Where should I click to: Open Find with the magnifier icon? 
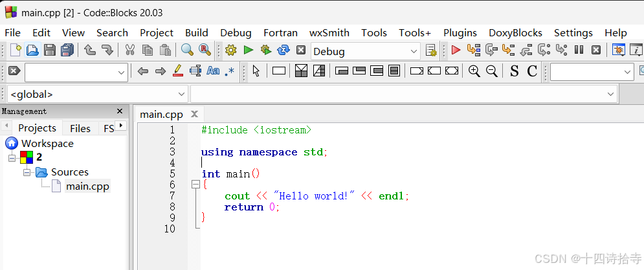coord(187,50)
